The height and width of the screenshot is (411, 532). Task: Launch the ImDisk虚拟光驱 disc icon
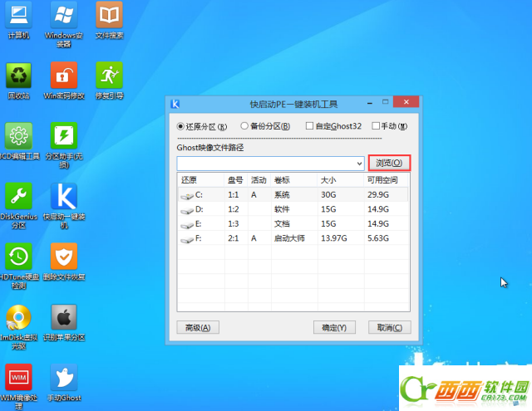coord(18,317)
